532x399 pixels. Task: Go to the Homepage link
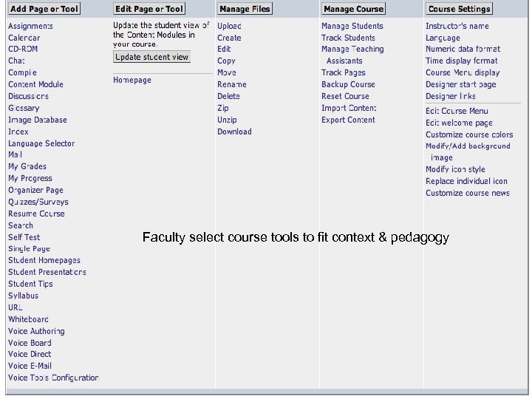pyautogui.click(x=132, y=80)
